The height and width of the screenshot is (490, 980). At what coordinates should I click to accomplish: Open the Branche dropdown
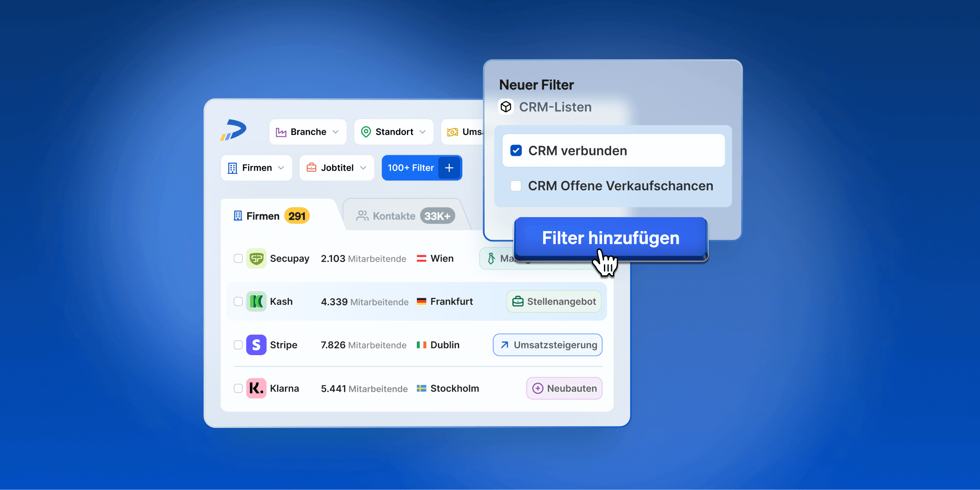tap(308, 132)
